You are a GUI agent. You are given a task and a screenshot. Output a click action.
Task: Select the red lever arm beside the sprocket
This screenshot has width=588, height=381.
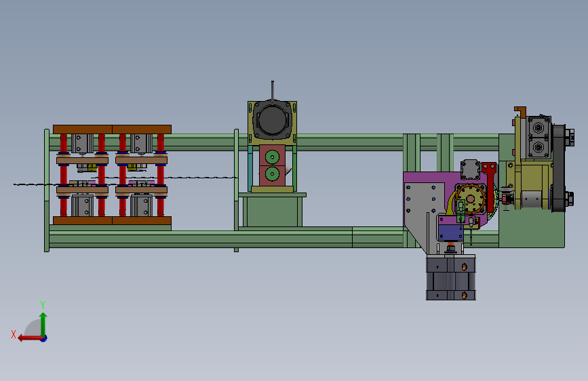tap(490, 186)
